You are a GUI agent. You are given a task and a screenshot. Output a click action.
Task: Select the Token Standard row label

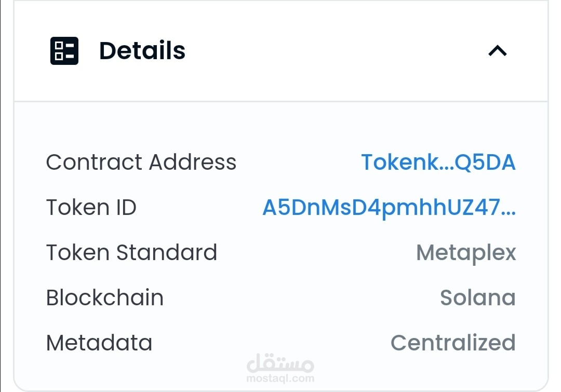[x=131, y=253]
